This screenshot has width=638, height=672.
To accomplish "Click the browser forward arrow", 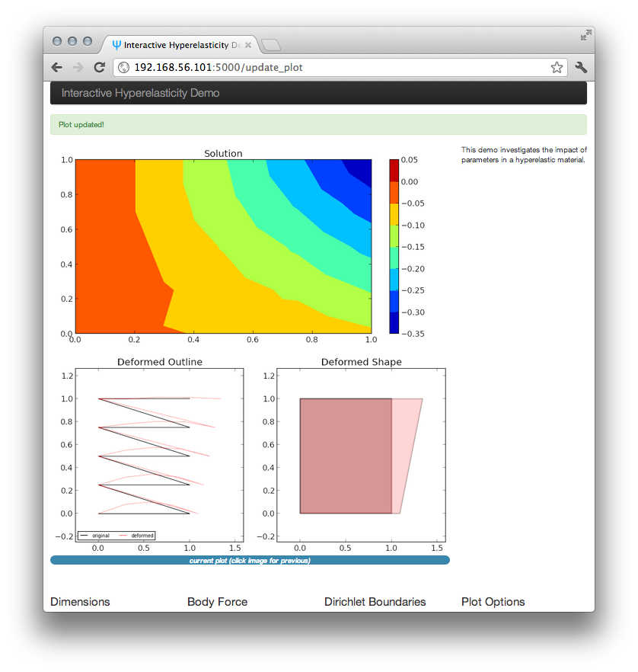I will (x=78, y=67).
